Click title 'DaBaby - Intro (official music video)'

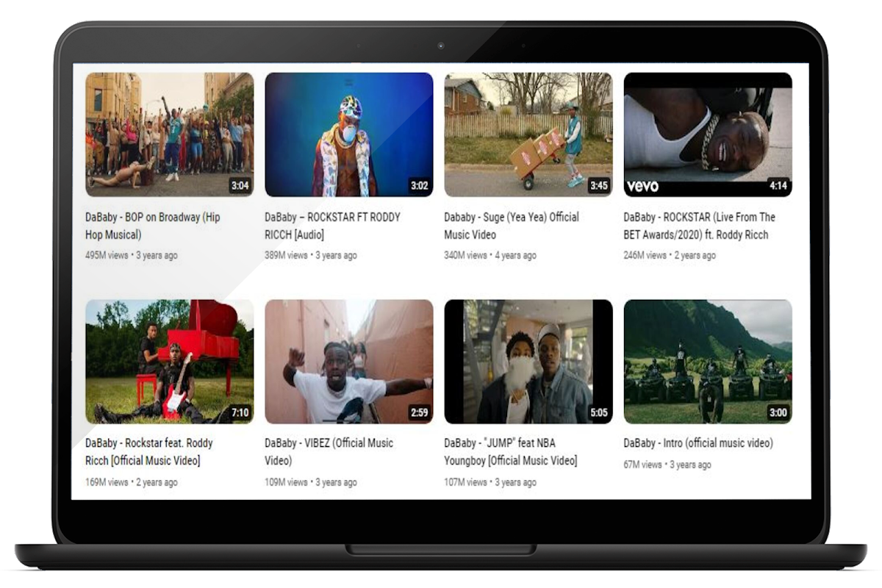pos(698,443)
